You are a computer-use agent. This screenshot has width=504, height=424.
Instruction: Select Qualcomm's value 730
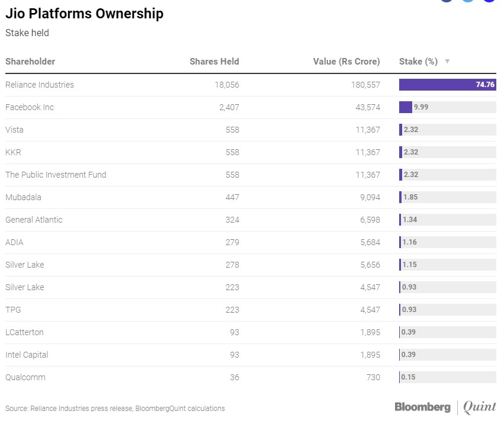(374, 377)
